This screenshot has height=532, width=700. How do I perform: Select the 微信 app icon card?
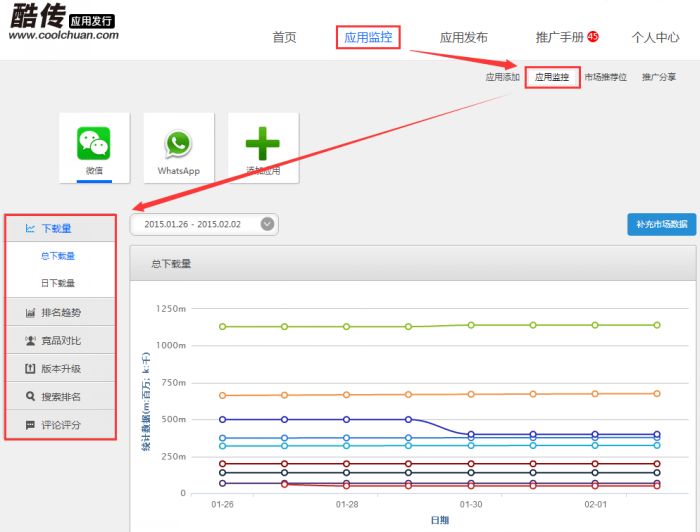94,148
